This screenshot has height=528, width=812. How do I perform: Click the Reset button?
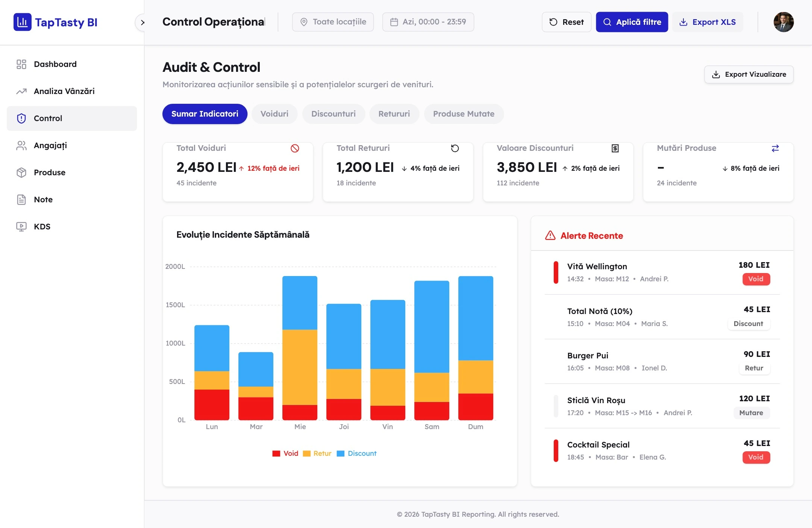567,22
